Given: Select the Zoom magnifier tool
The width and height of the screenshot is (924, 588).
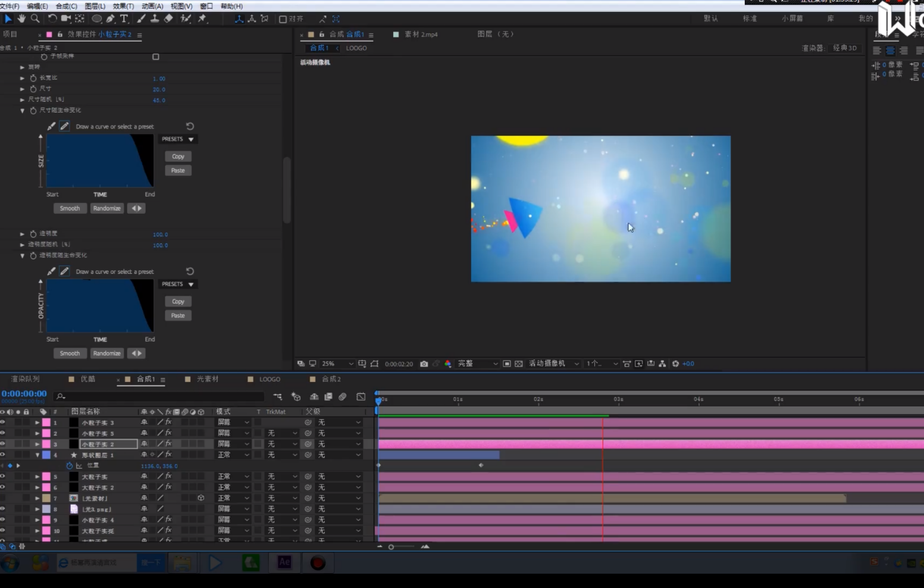Looking at the screenshot, I should pyautogui.click(x=35, y=19).
